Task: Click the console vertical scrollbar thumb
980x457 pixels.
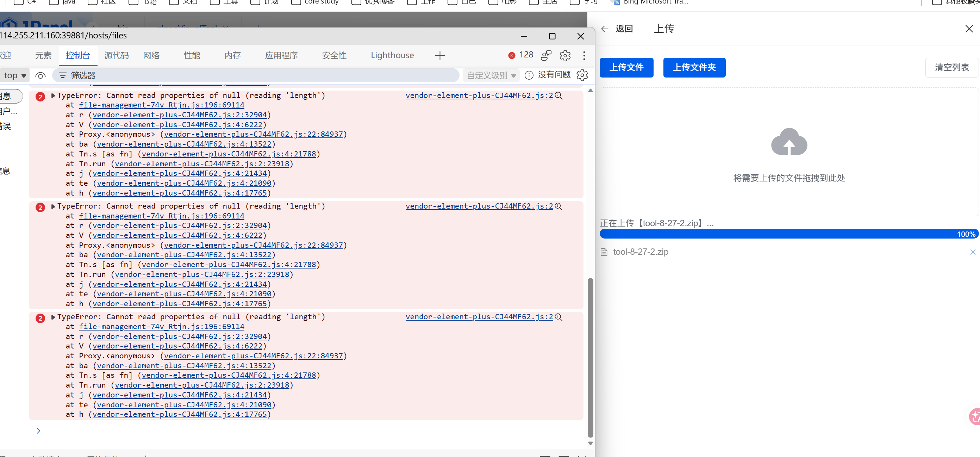Action: click(590, 358)
